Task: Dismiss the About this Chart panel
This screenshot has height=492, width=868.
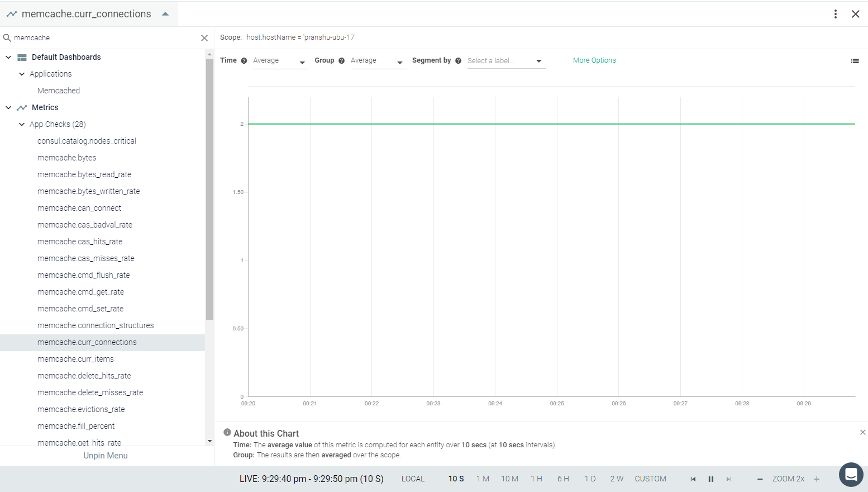Action: [x=862, y=432]
